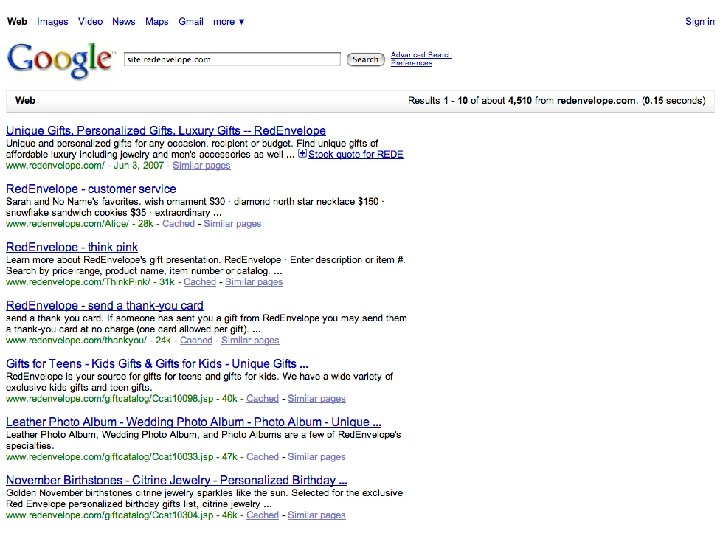720x540 pixels.
Task: Select the Web link in top navigation
Action: pos(17,22)
